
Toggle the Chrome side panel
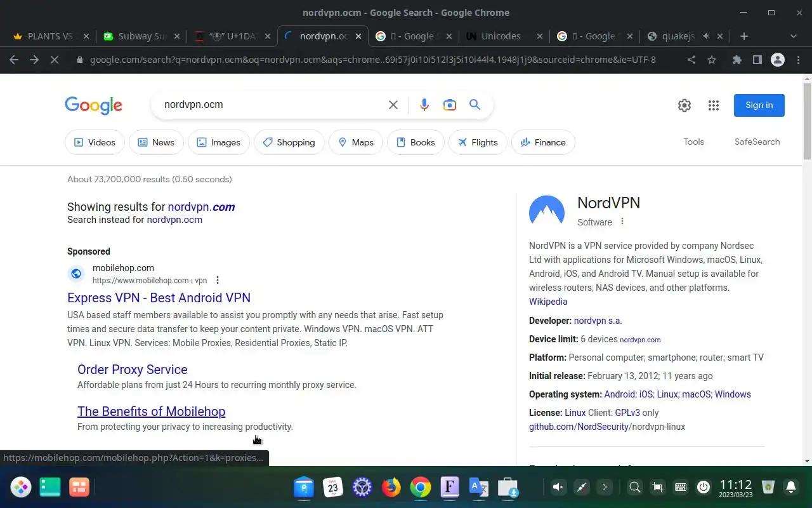tap(757, 60)
